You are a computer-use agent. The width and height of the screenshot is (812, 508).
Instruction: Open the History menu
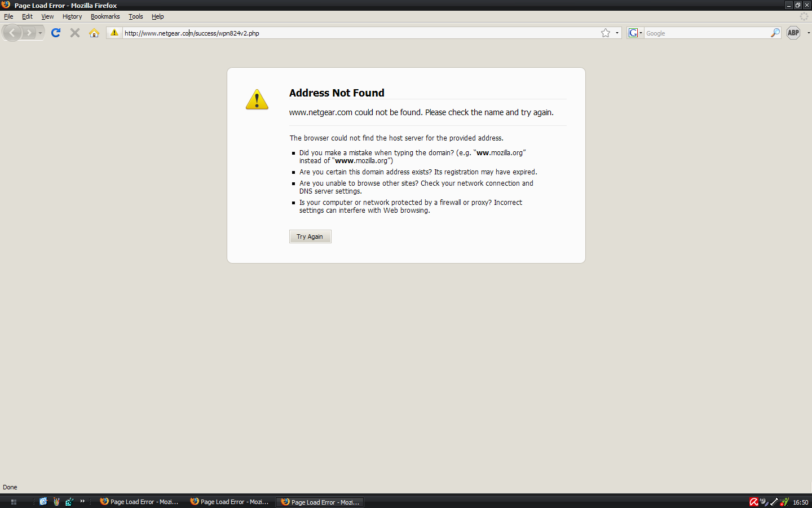point(72,16)
